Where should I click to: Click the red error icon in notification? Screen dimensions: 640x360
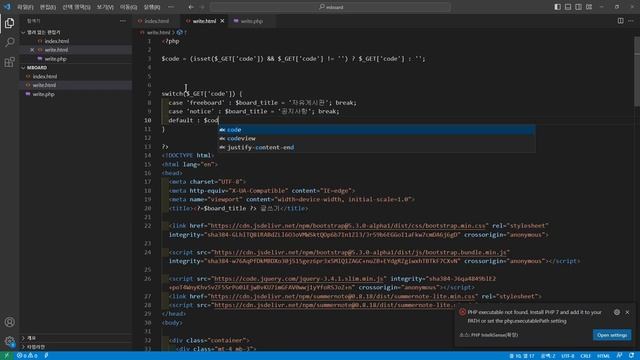coord(462,312)
